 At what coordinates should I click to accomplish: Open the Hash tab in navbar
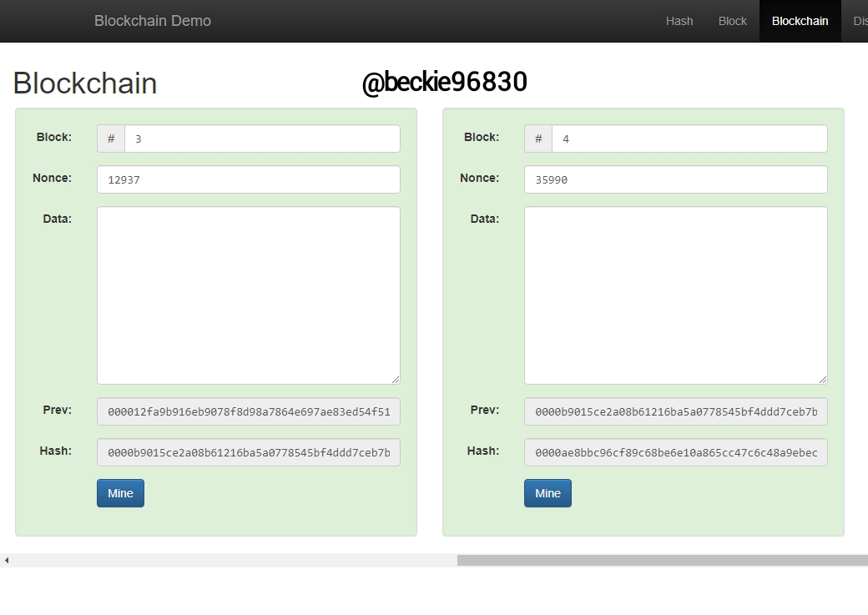pyautogui.click(x=679, y=21)
